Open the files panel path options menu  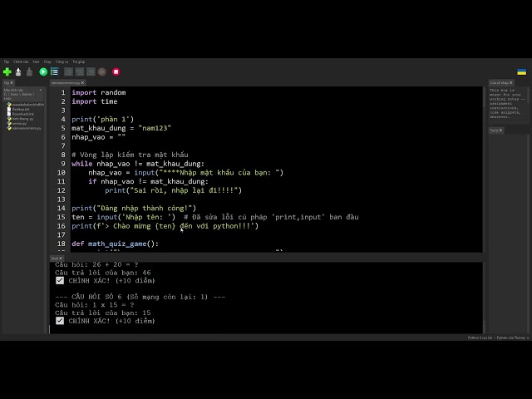41,91
